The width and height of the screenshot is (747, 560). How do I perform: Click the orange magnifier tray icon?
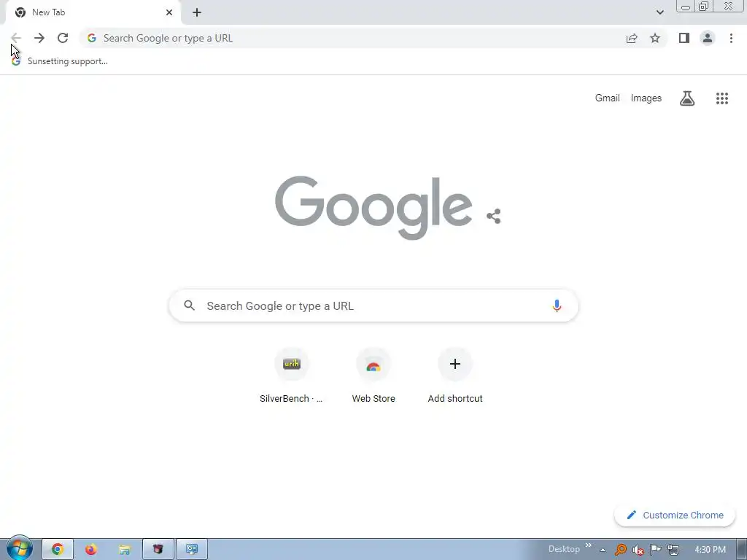620,550
